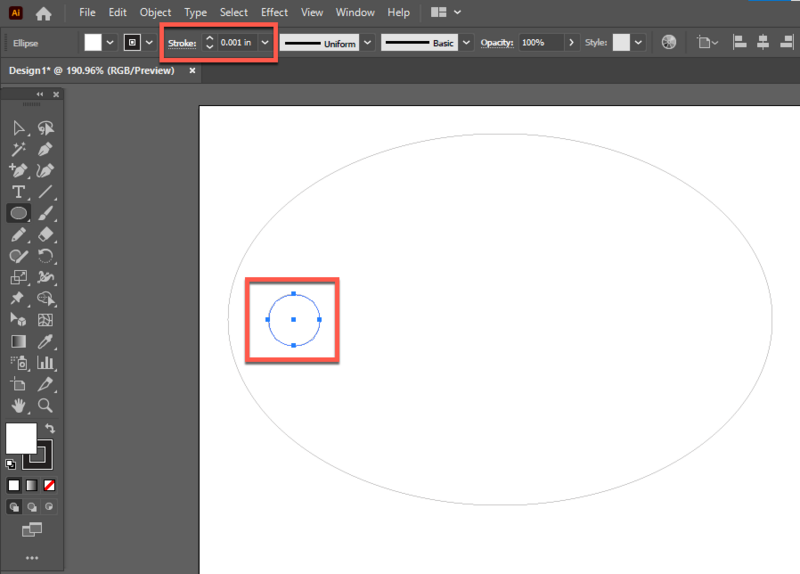Click the Opacity panel link

pyautogui.click(x=497, y=43)
